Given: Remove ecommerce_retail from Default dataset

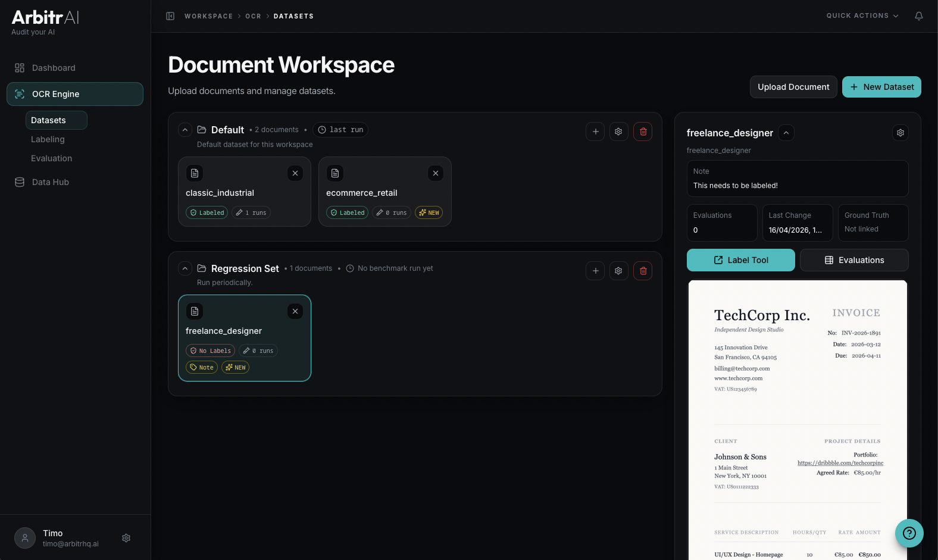Looking at the screenshot, I should click(436, 173).
